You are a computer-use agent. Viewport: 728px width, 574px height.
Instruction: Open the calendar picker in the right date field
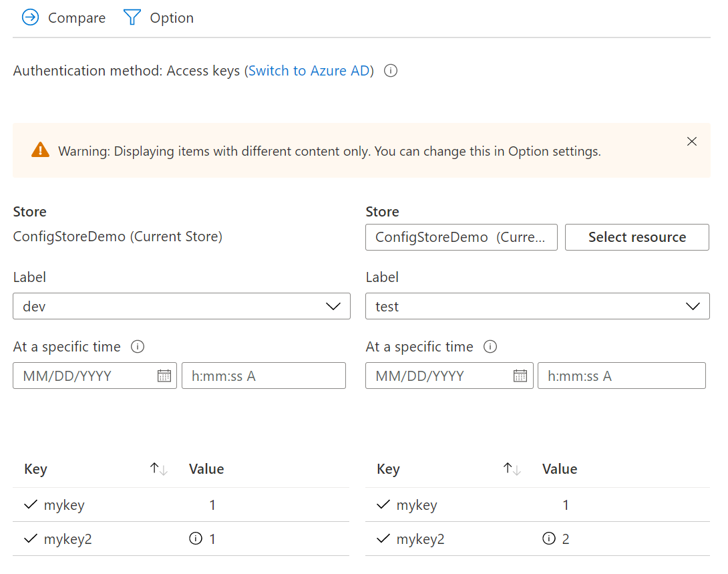click(520, 376)
